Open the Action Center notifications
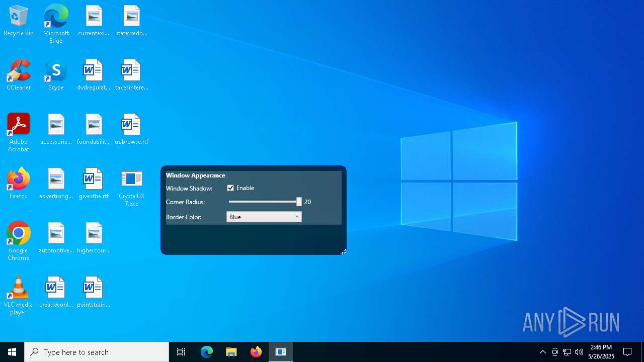Screen dimensions: 644x362 (x=627, y=352)
